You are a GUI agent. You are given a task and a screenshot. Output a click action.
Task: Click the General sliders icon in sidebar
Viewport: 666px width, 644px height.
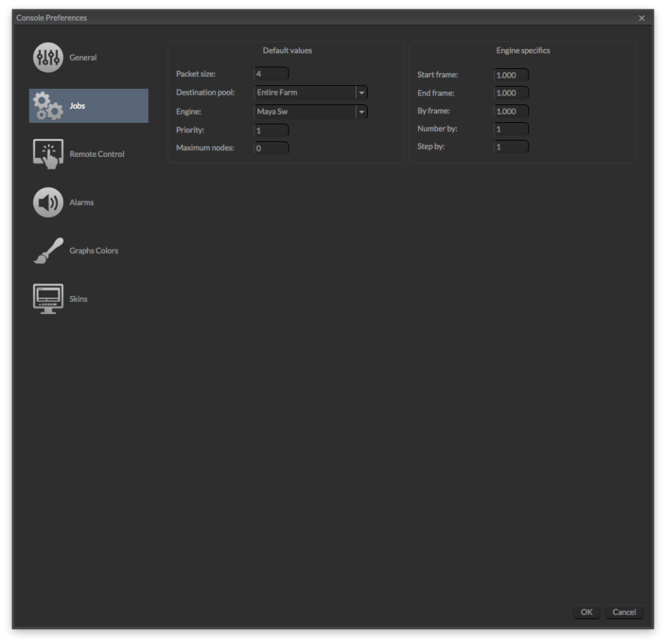pos(47,57)
